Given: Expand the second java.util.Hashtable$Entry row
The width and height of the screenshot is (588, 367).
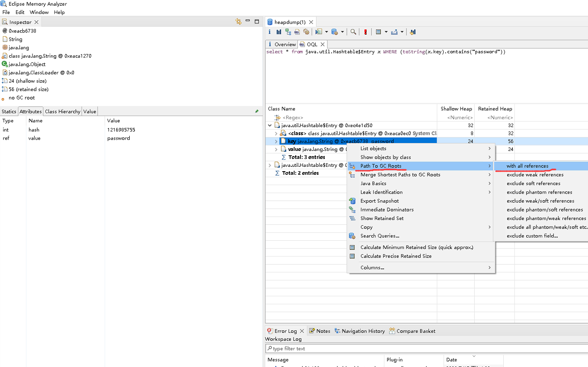Looking at the screenshot, I should 270,165.
